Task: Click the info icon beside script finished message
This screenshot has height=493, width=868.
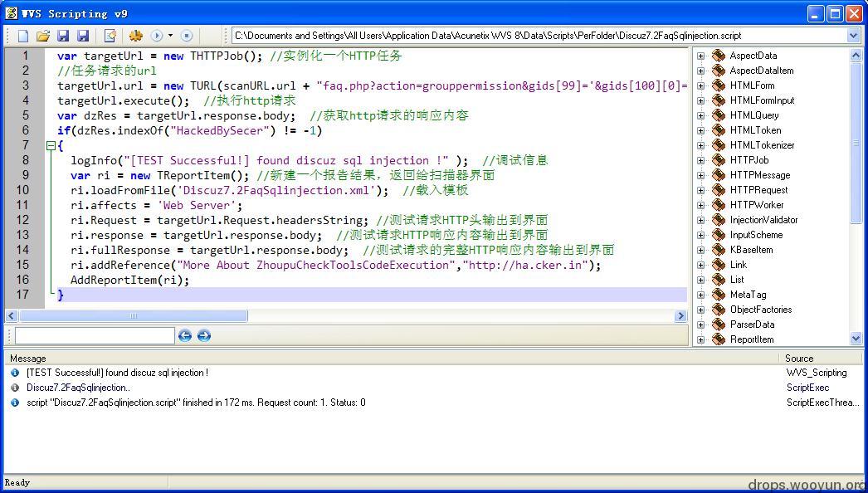Action: click(15, 403)
